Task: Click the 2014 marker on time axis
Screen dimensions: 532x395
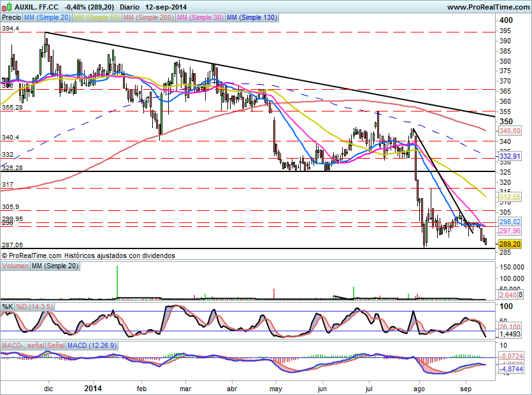Action: pyautogui.click(x=93, y=388)
